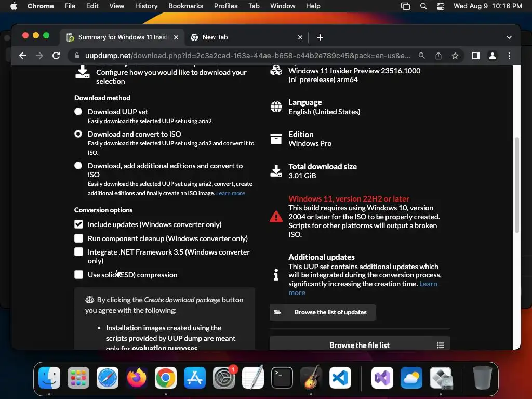The height and width of the screenshot is (399, 532).
Task: Close the New Tab tab
Action: 300,37
